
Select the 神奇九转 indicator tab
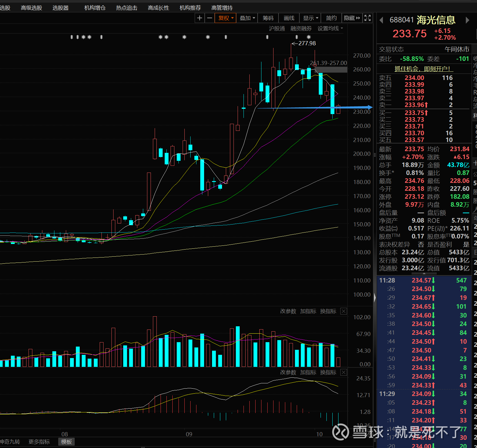[10, 442]
